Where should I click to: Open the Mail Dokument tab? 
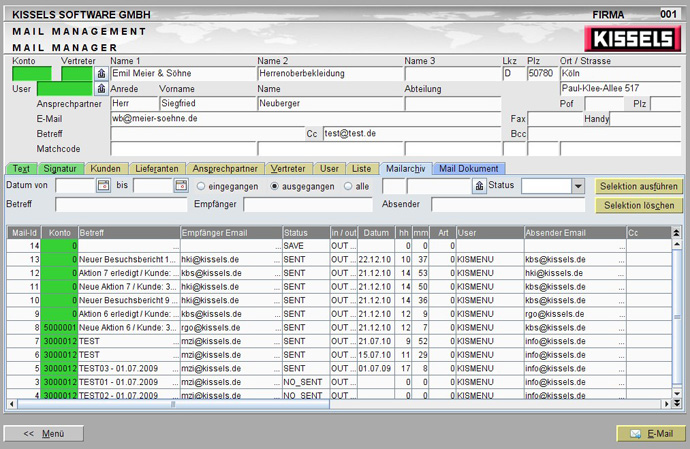(469, 169)
